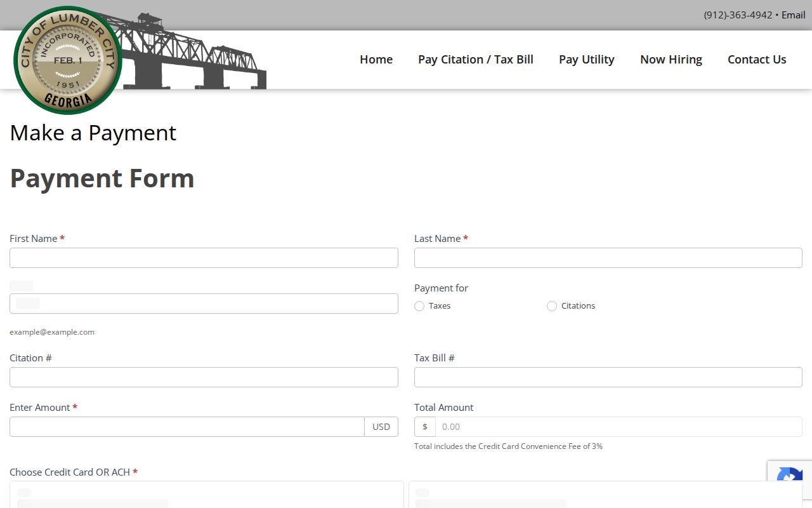The image size is (812, 508).
Task: Click the Make a Payment title
Action: click(93, 133)
